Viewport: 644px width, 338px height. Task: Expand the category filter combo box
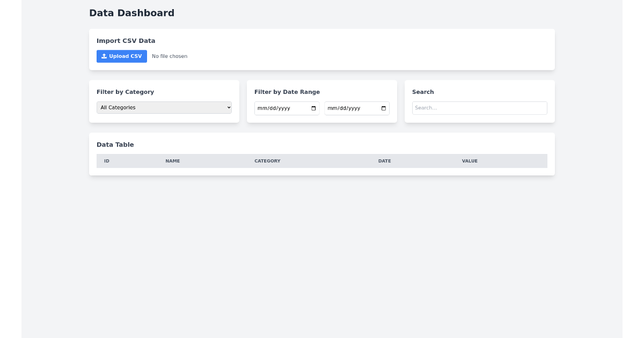[x=164, y=107]
